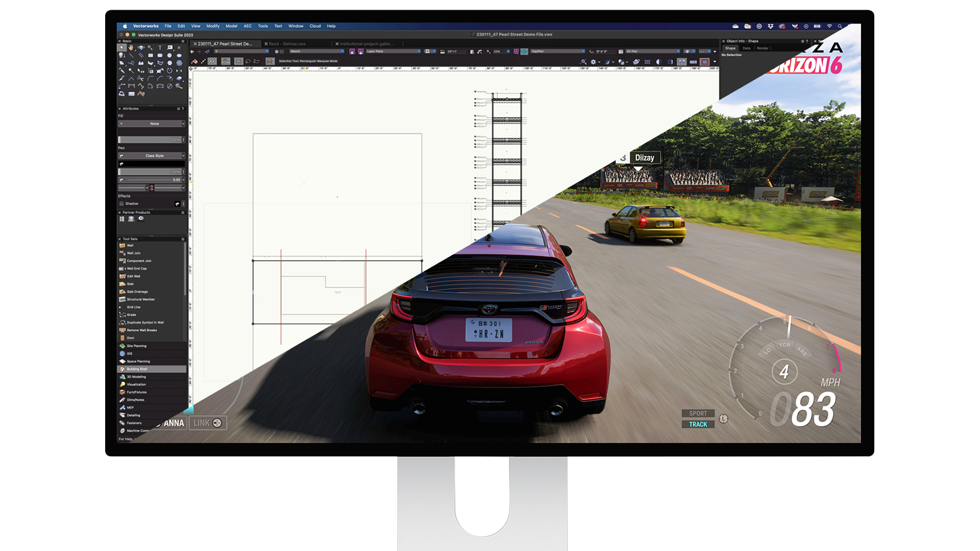980x551 pixels.
Task: Toggle Lasso Marquee mode
Action: 248,61
